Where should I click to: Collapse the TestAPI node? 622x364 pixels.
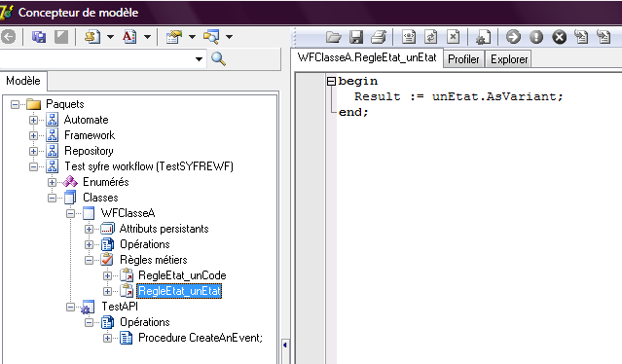(71, 307)
